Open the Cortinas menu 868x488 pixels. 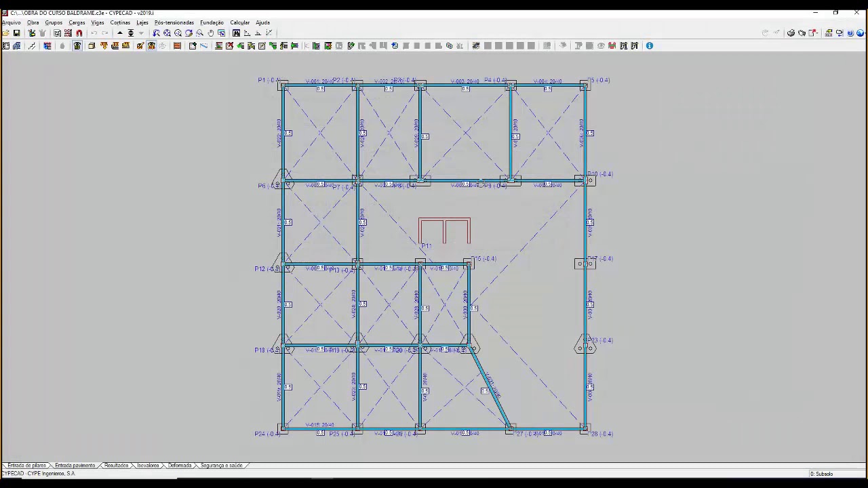[x=120, y=22]
